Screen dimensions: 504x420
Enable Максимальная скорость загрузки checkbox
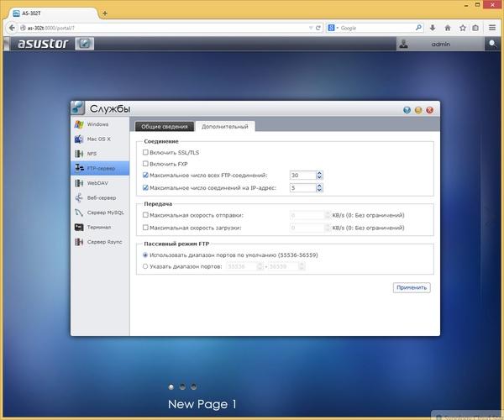(145, 228)
